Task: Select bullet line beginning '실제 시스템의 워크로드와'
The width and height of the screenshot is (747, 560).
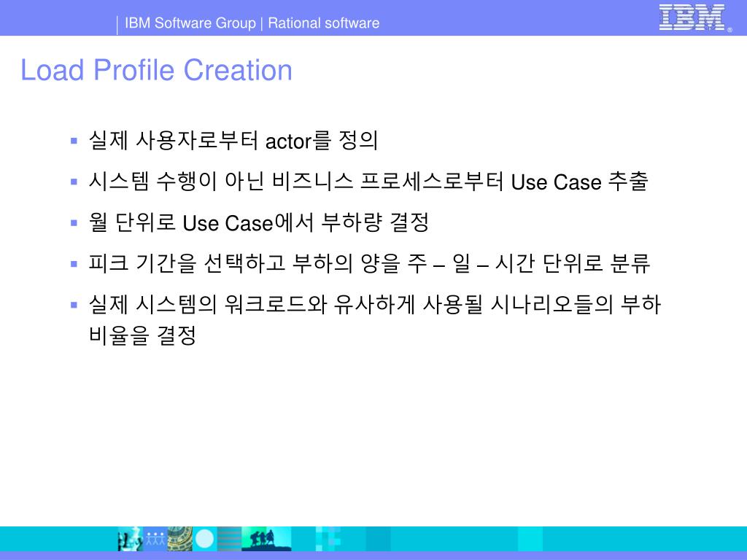Action: 374,304
